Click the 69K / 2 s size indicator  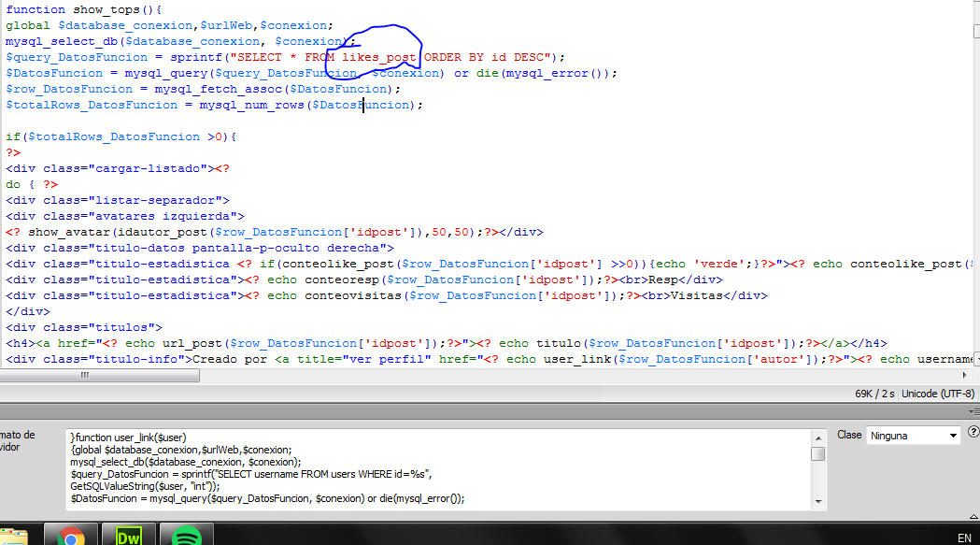click(875, 394)
